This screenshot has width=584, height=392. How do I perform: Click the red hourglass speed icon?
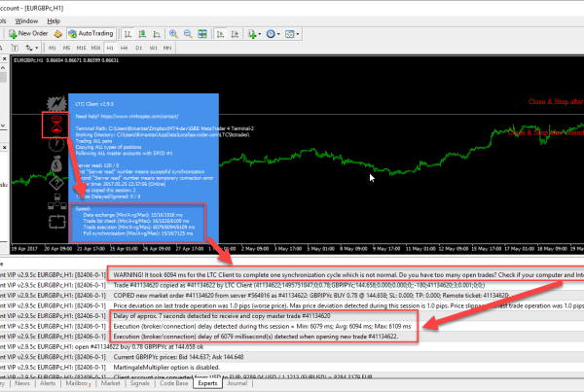coord(56,125)
